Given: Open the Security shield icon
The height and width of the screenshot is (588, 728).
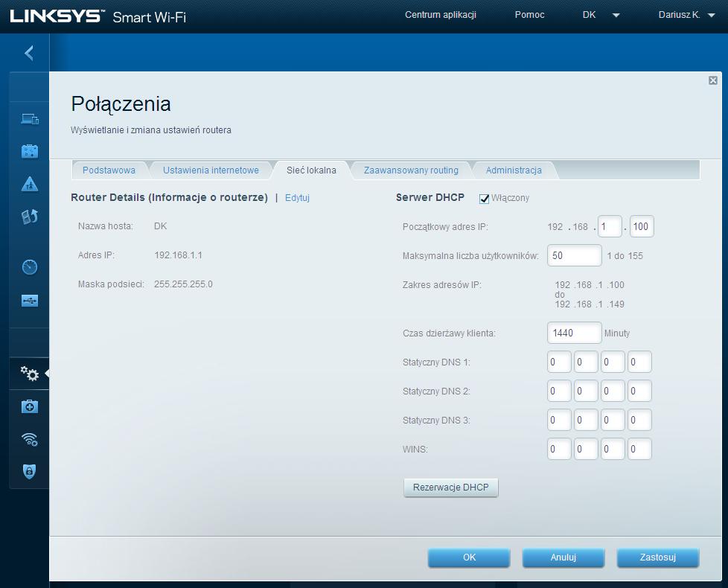Looking at the screenshot, I should [29, 471].
